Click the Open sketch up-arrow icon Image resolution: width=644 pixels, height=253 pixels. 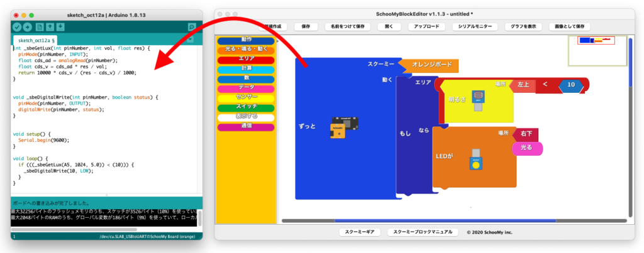pyautogui.click(x=50, y=27)
